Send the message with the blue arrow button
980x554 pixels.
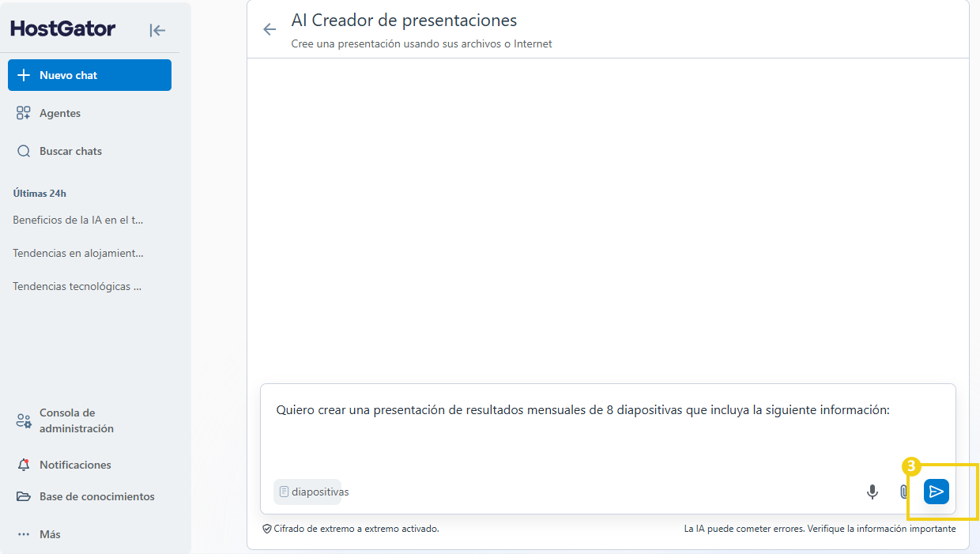[x=937, y=492]
